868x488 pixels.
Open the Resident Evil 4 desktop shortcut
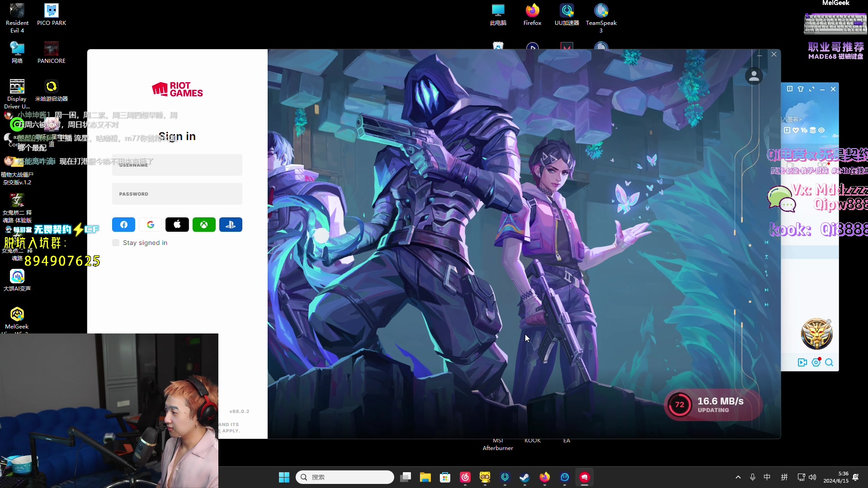17,18
